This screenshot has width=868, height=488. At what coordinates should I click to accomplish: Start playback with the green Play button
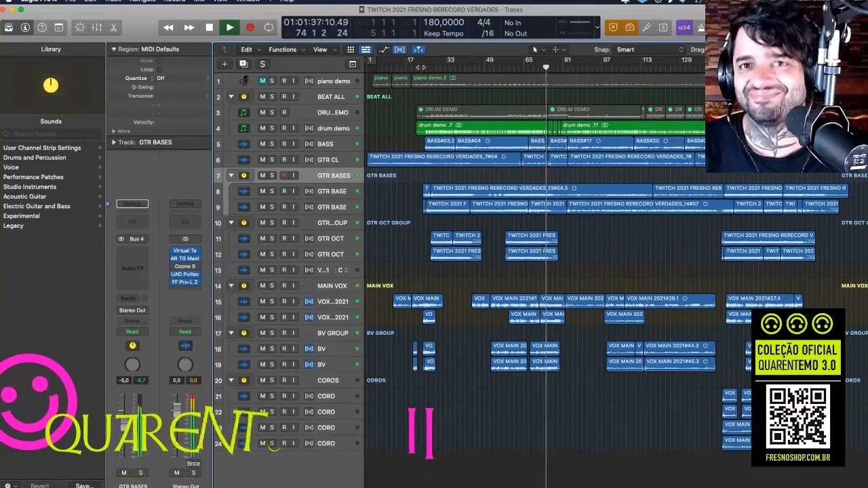pos(230,28)
